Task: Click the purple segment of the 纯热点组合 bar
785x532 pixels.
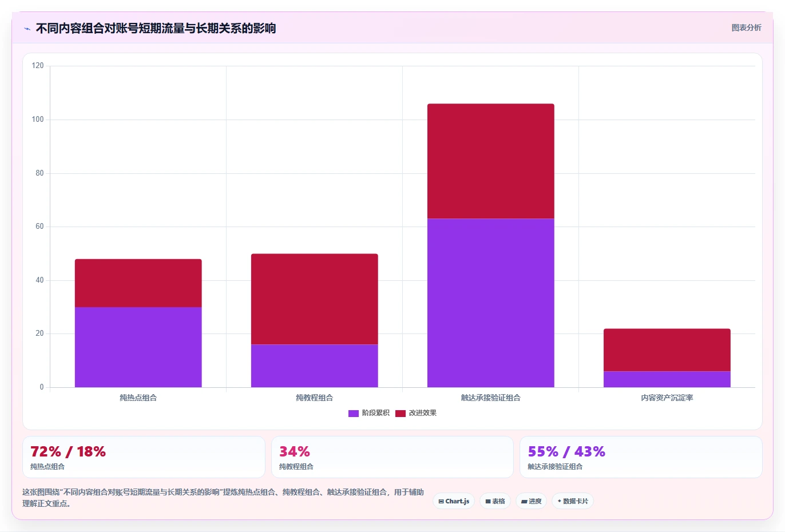Action: 138,347
